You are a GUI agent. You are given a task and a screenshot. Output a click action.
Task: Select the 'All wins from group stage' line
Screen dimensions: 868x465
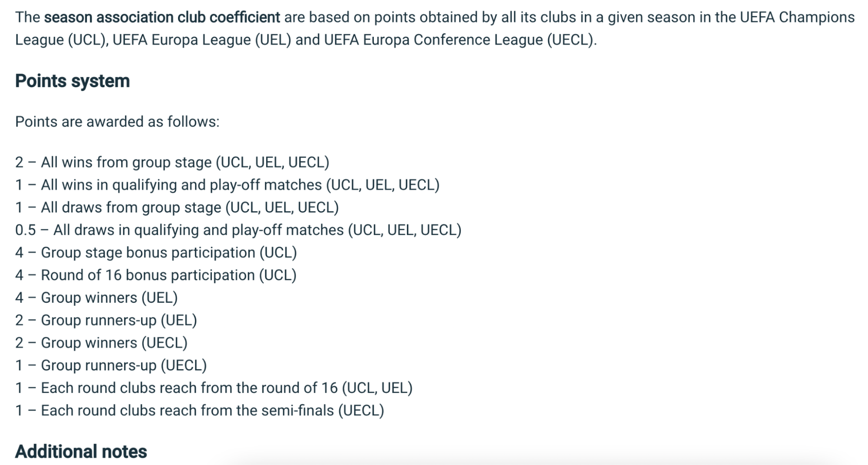pos(172,162)
